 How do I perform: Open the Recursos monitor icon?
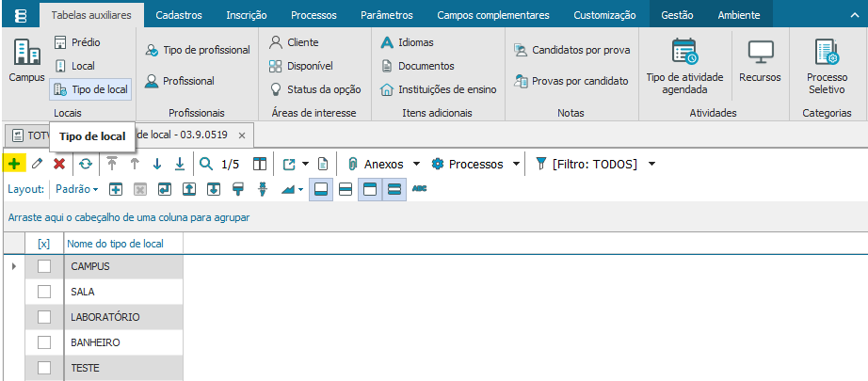pos(760,52)
